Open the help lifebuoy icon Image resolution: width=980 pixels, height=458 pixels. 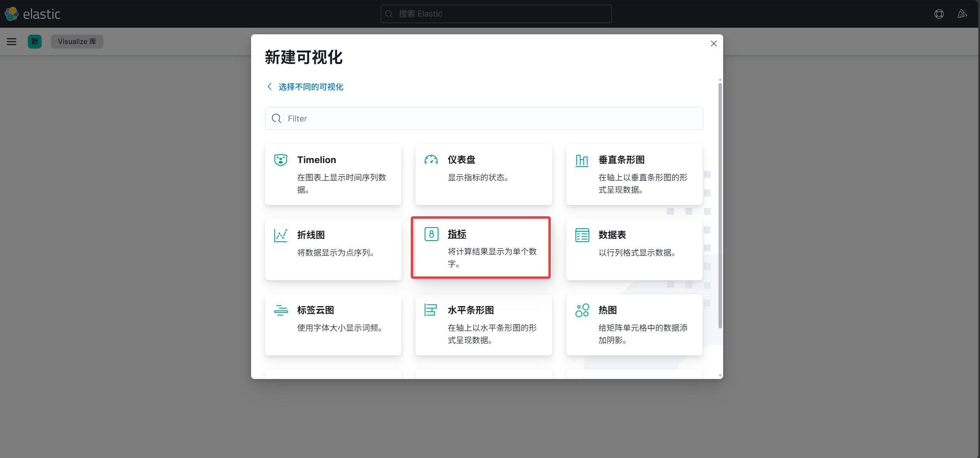[x=939, y=14]
